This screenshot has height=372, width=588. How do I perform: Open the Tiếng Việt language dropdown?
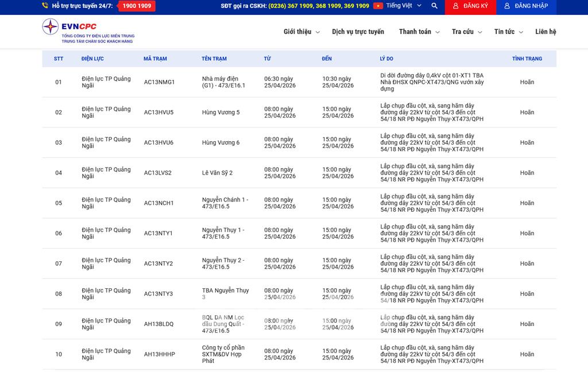[404, 6]
